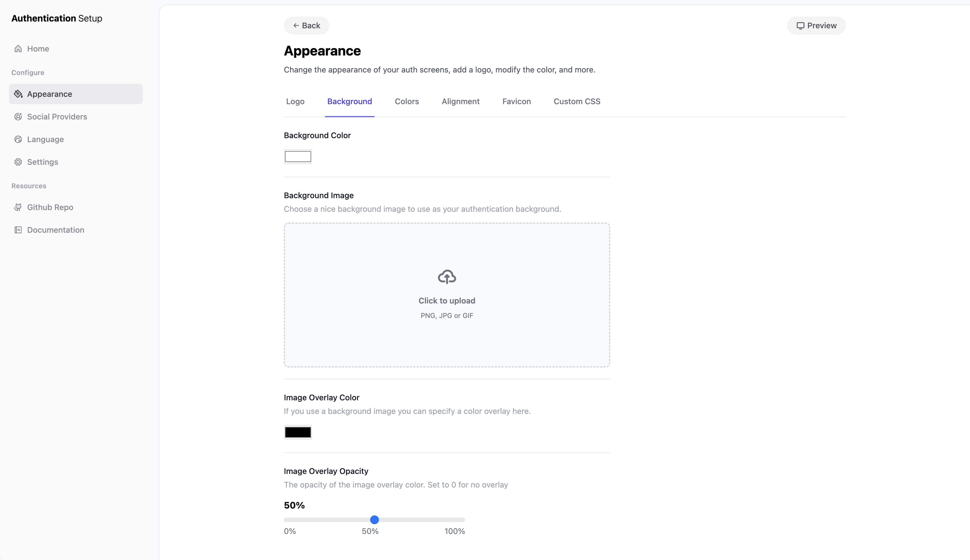
Task: Click the Settings gear icon
Action: 18,162
